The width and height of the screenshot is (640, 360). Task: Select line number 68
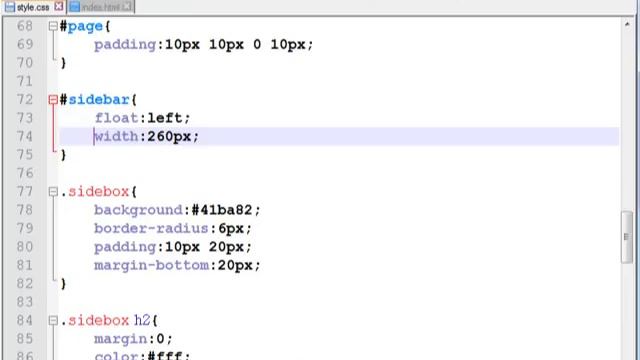(25, 26)
